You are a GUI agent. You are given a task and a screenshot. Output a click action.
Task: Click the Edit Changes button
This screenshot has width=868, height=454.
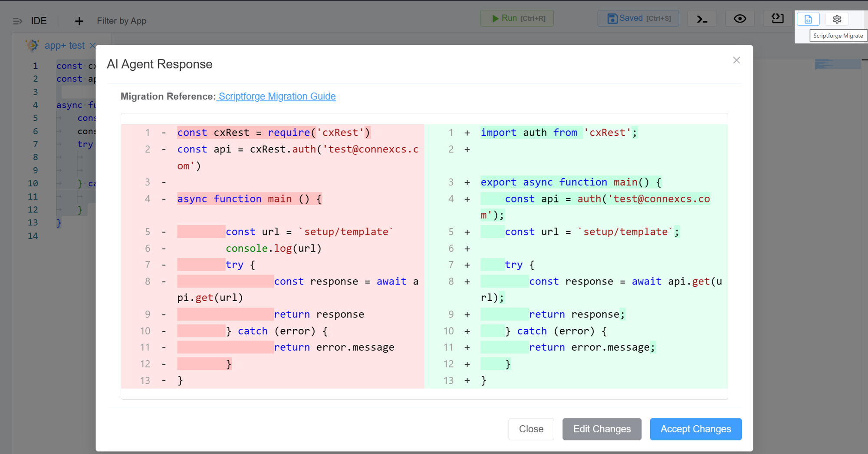602,429
